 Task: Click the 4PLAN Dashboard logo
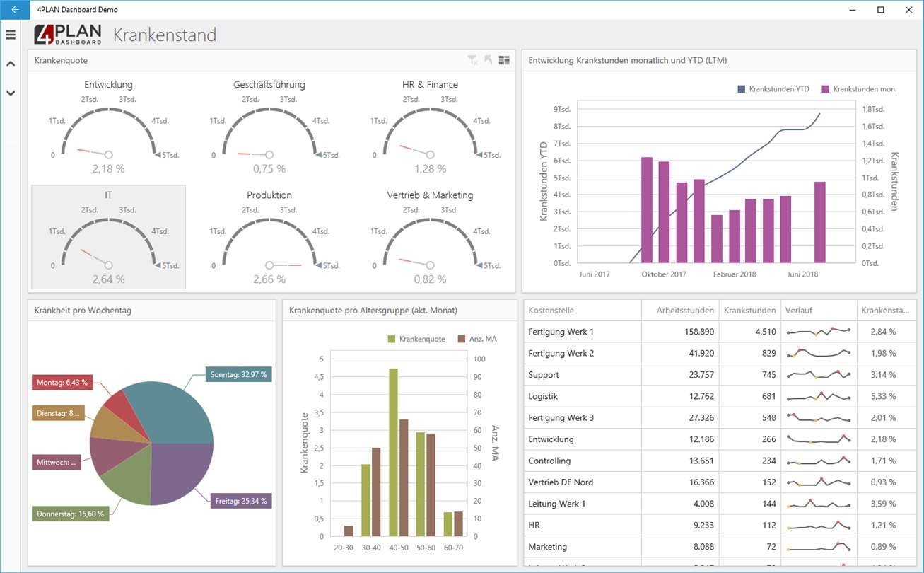tap(68, 35)
